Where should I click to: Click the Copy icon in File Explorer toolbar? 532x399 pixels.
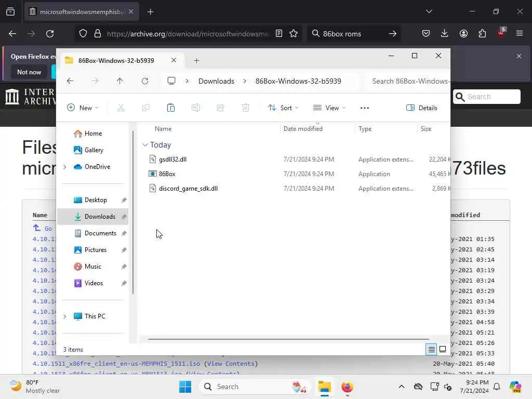click(146, 108)
